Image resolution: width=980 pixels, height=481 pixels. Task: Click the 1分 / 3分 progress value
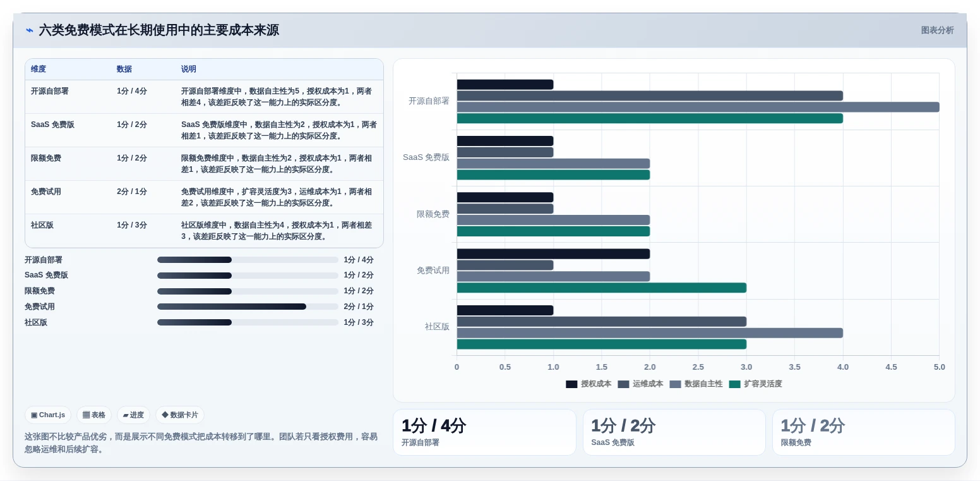coord(359,322)
